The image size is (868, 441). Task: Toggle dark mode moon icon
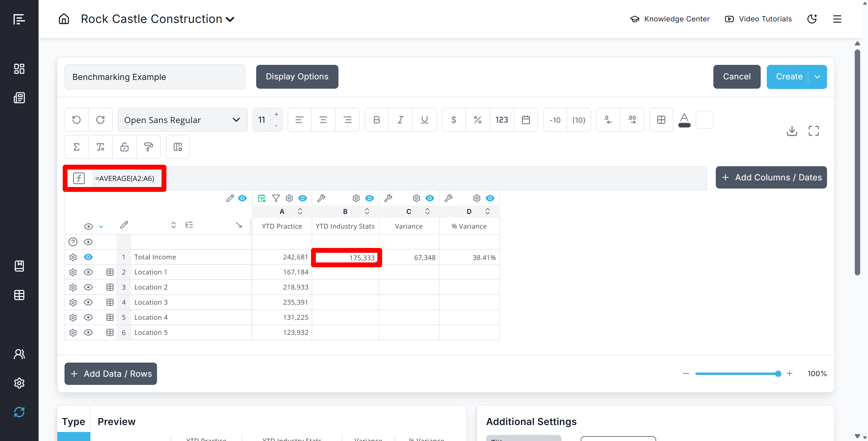[x=812, y=19]
